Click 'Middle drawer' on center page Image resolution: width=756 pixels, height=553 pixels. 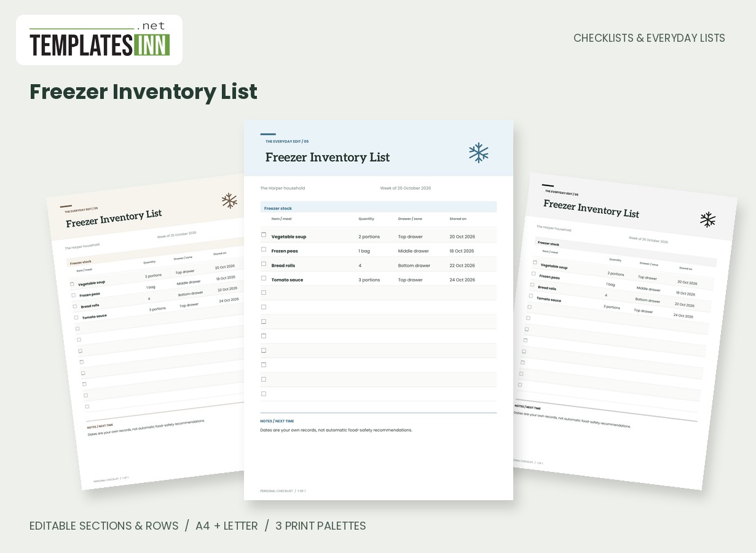[414, 251]
